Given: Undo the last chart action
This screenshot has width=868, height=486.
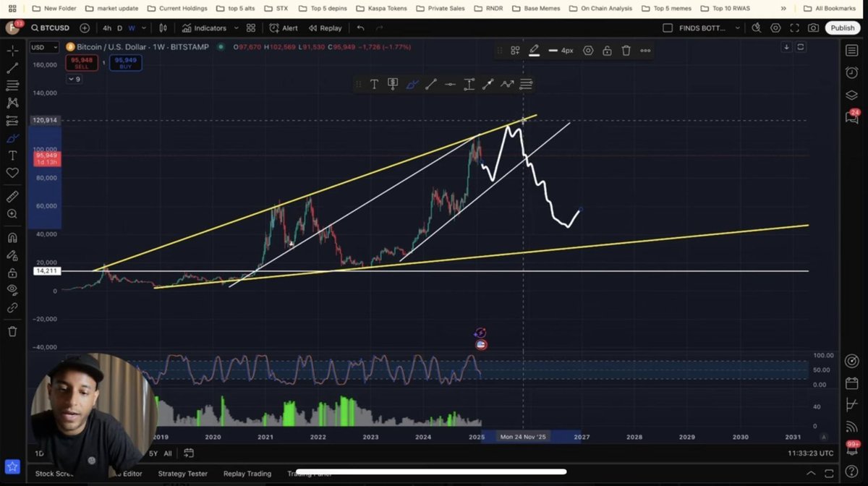Looking at the screenshot, I should 360,28.
